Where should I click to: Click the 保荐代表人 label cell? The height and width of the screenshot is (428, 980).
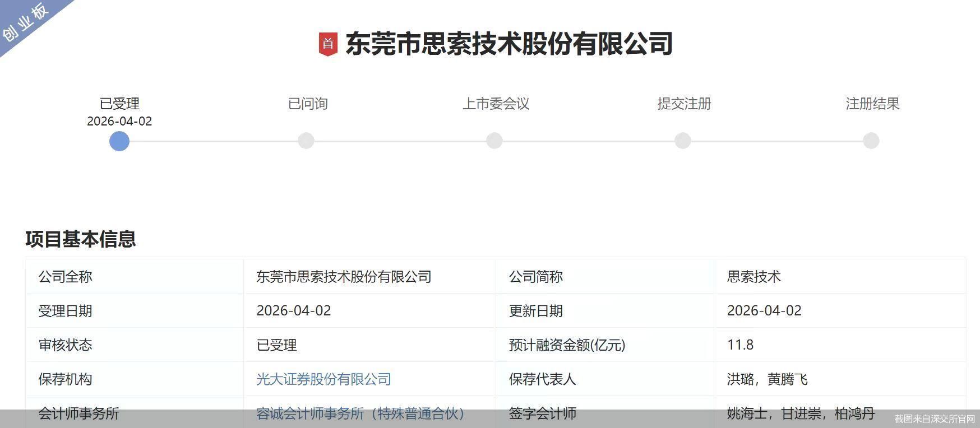click(605, 379)
